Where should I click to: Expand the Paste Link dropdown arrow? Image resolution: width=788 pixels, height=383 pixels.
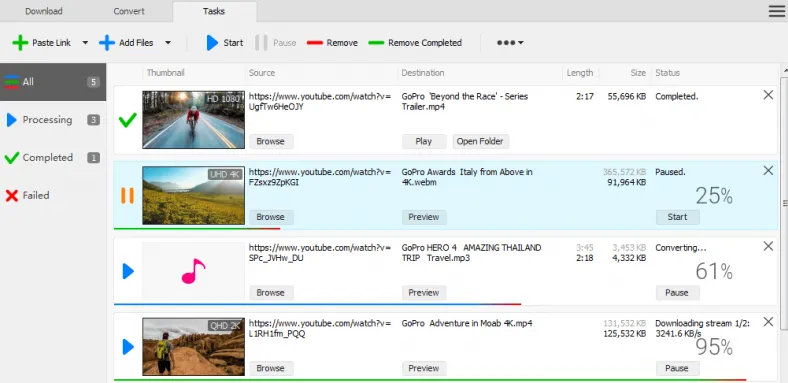(x=85, y=43)
